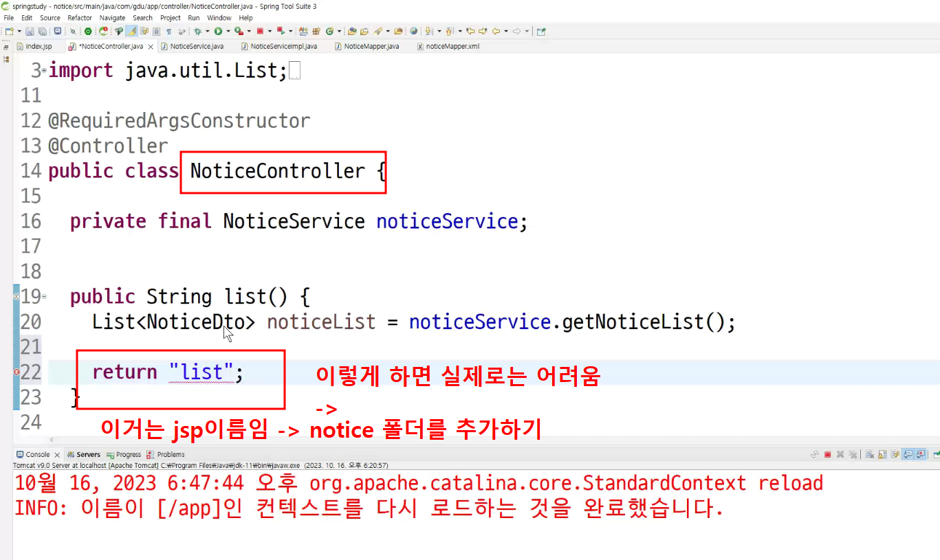940x560 pixels.
Task: Click the "@RequiredArgsConstructor" annotation text
Action: pyautogui.click(x=179, y=121)
